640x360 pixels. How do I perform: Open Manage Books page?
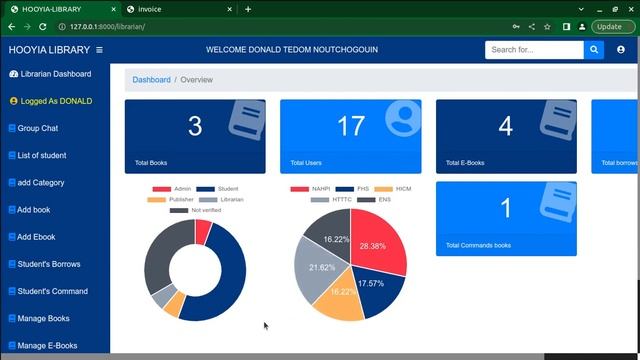pos(43,318)
